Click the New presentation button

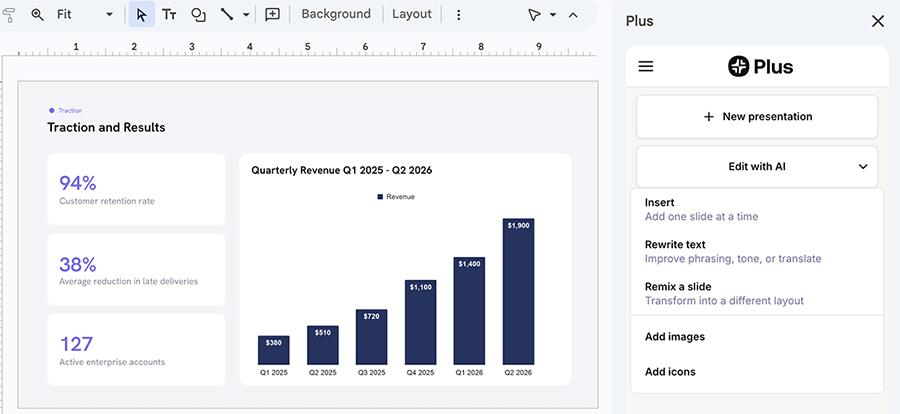tap(757, 117)
